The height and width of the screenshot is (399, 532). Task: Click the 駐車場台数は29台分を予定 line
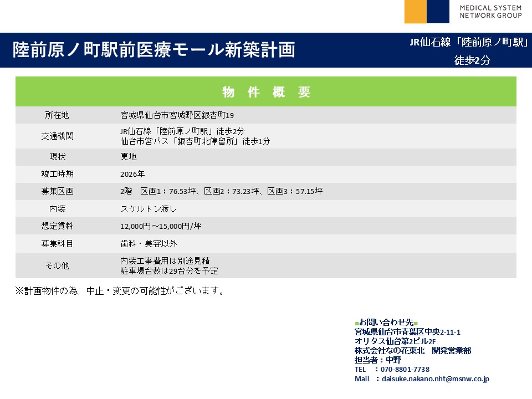(x=169, y=271)
